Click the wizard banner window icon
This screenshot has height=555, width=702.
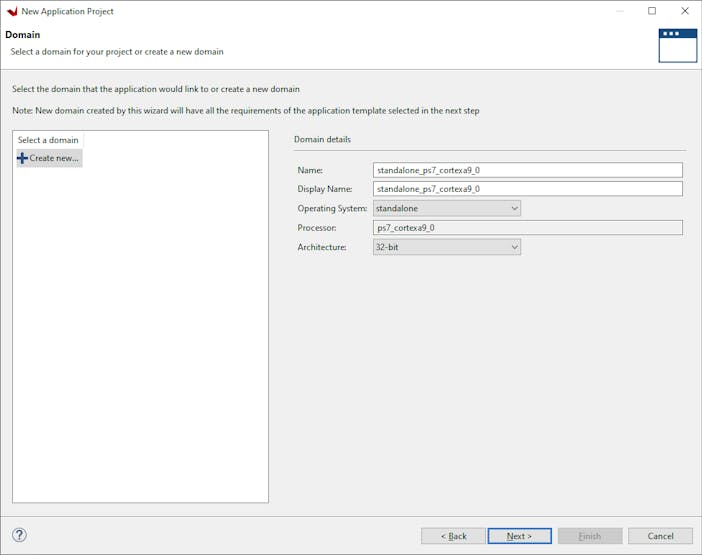coord(677,45)
